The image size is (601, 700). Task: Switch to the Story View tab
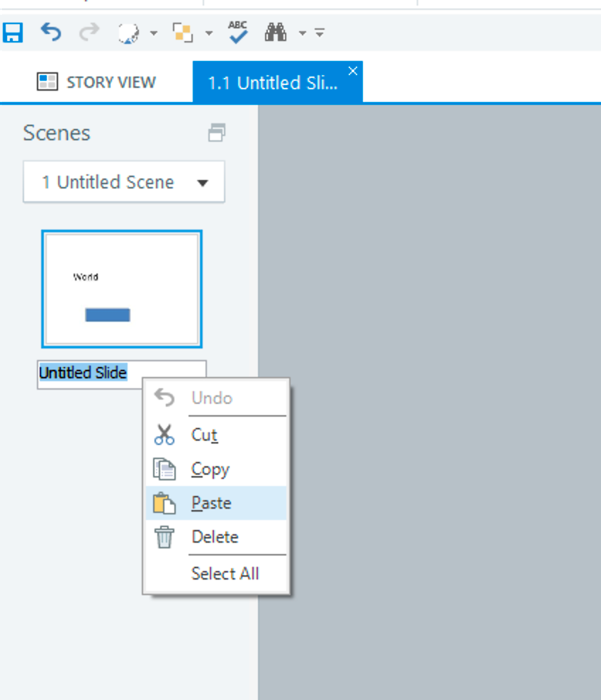pyautogui.click(x=96, y=82)
